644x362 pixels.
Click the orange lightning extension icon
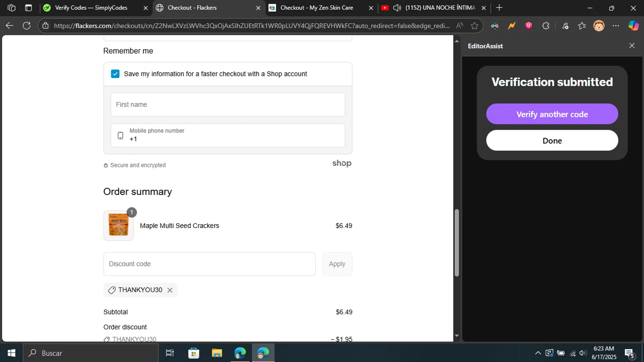click(511, 26)
